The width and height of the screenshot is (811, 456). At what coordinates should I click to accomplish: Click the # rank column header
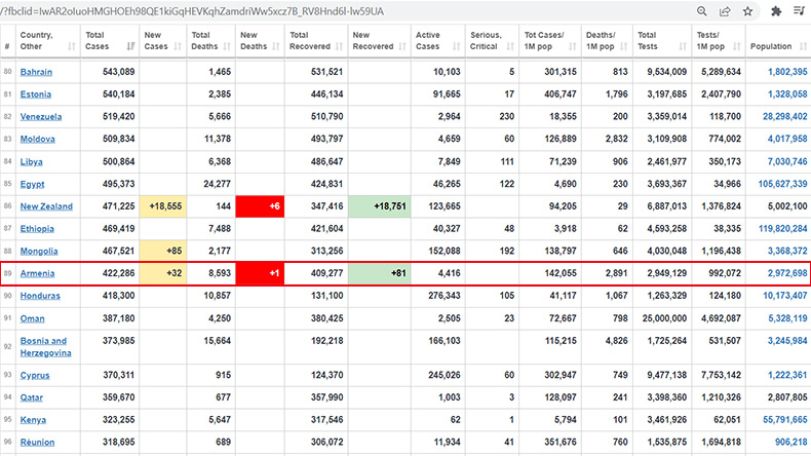(7, 47)
